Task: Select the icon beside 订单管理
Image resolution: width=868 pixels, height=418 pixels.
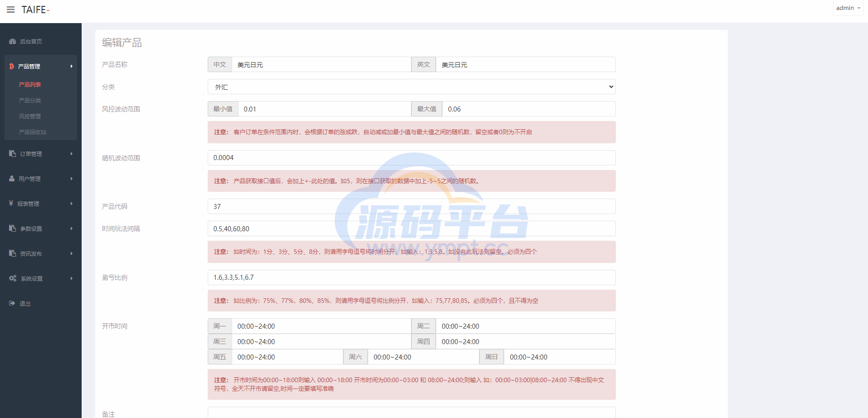Action: click(13, 154)
